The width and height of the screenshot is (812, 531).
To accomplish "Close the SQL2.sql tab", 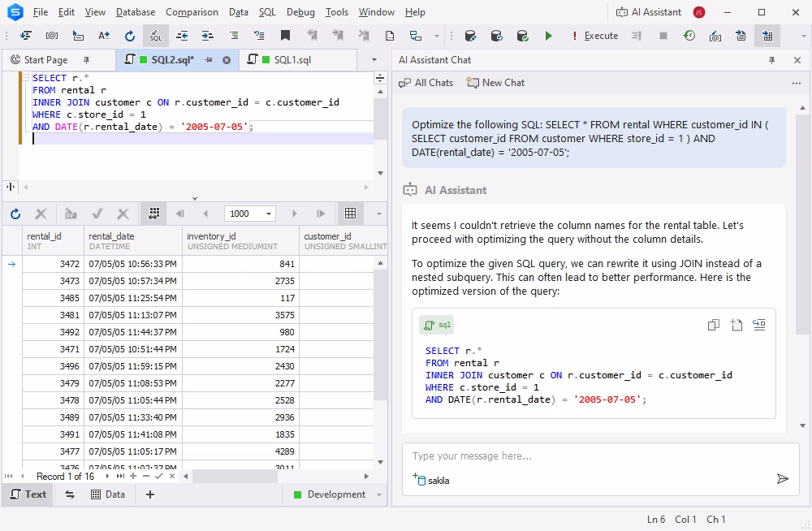I will (x=227, y=60).
